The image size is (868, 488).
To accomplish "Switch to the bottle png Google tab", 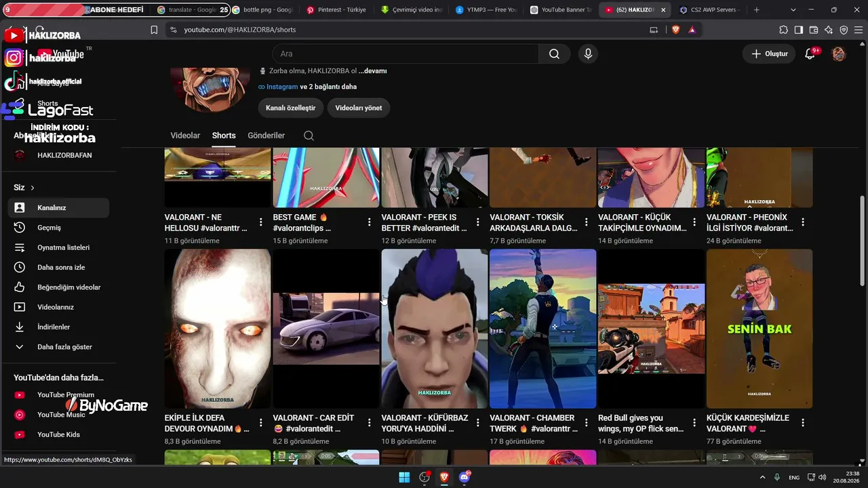I will pos(262,10).
